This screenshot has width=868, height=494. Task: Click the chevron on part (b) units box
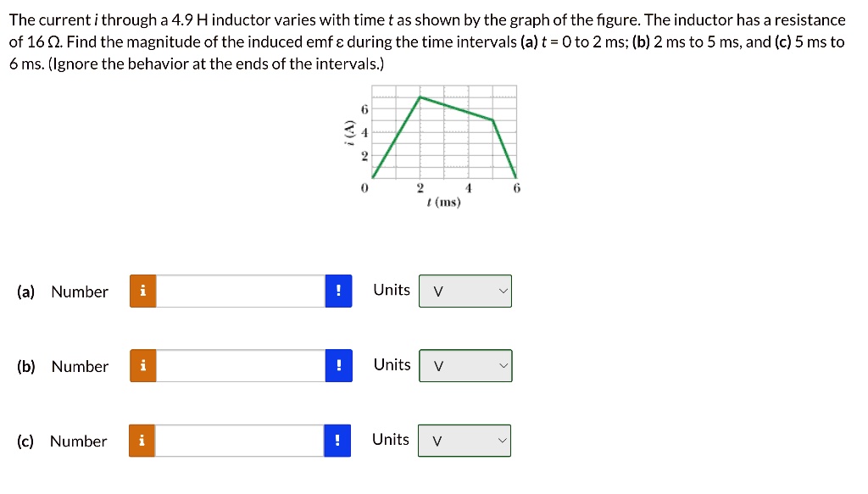502,366
